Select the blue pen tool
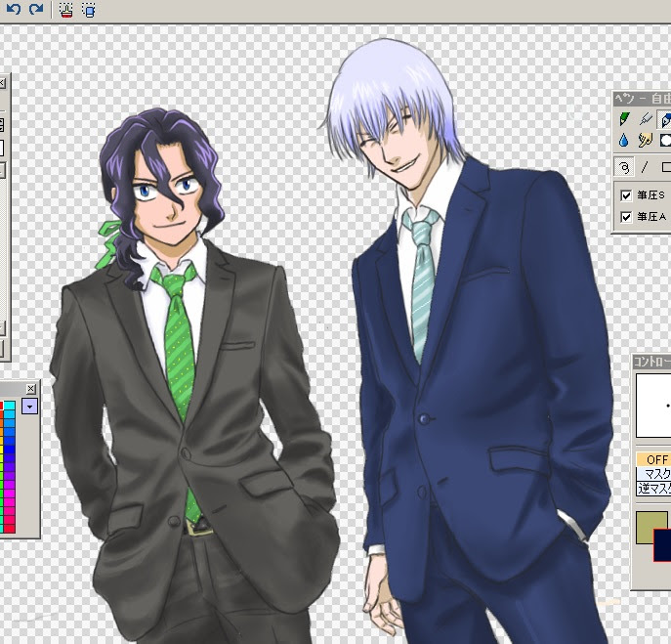Image resolution: width=671 pixels, height=644 pixels. (x=664, y=119)
